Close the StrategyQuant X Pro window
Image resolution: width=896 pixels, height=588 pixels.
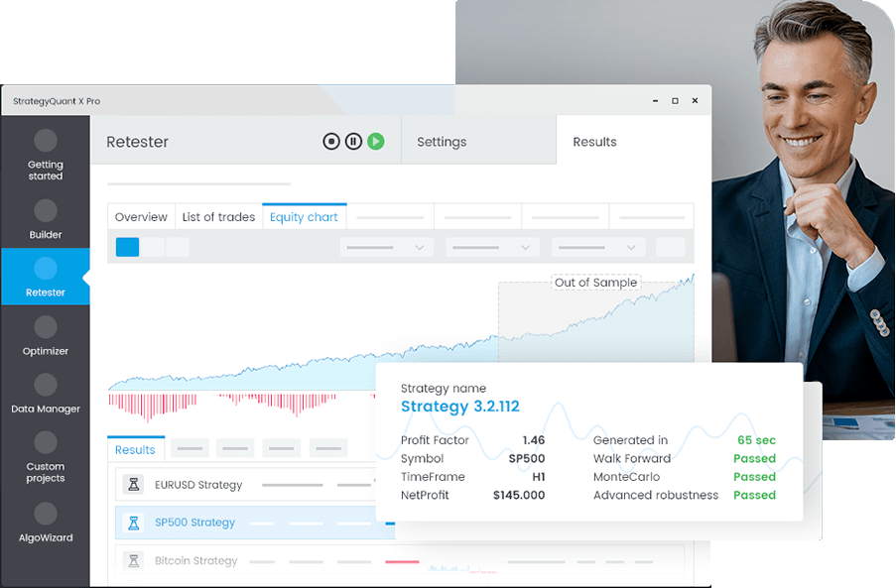(695, 101)
